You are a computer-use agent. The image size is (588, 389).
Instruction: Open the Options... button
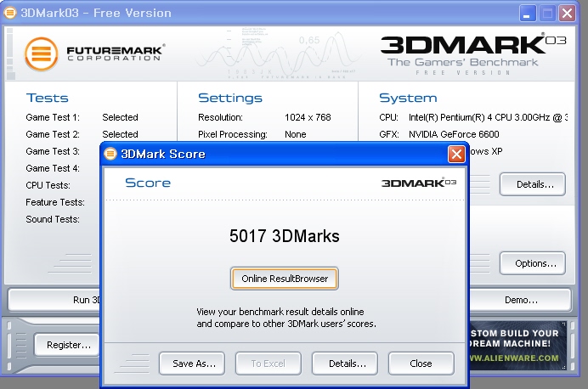[533, 263]
